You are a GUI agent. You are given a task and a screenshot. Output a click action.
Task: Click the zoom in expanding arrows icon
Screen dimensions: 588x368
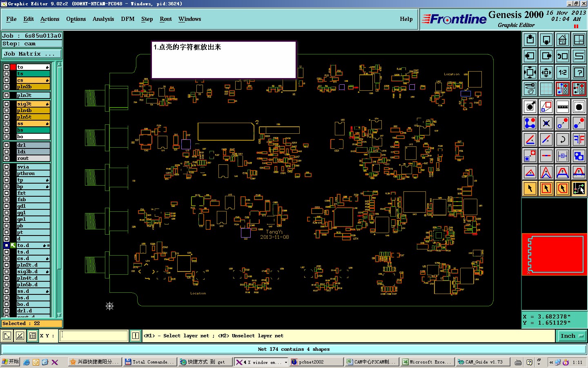pyautogui.click(x=530, y=72)
